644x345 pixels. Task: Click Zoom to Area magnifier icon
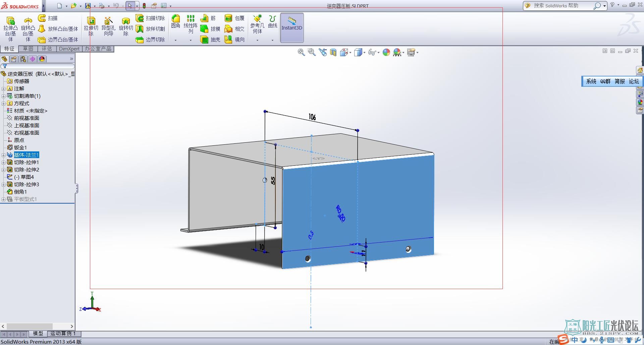tap(312, 52)
